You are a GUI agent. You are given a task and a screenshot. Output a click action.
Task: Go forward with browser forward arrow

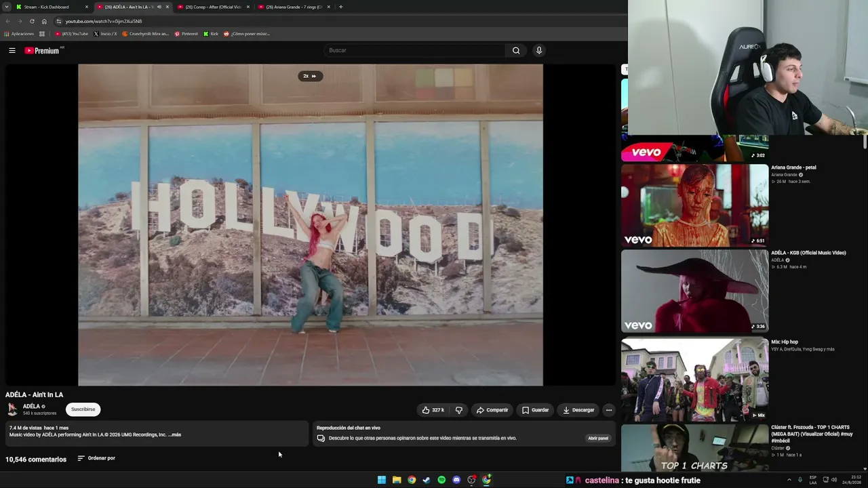point(20,21)
